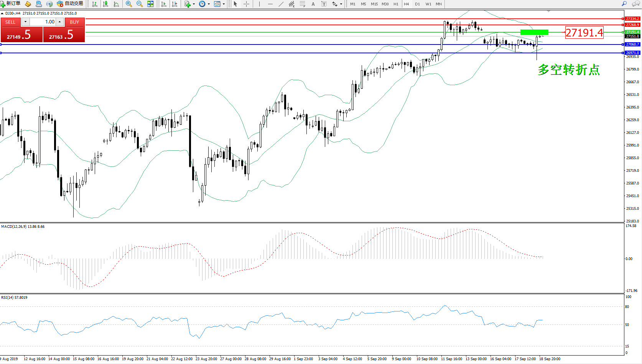Click the red BUY button
This screenshot has width=642, height=364.
point(74,22)
